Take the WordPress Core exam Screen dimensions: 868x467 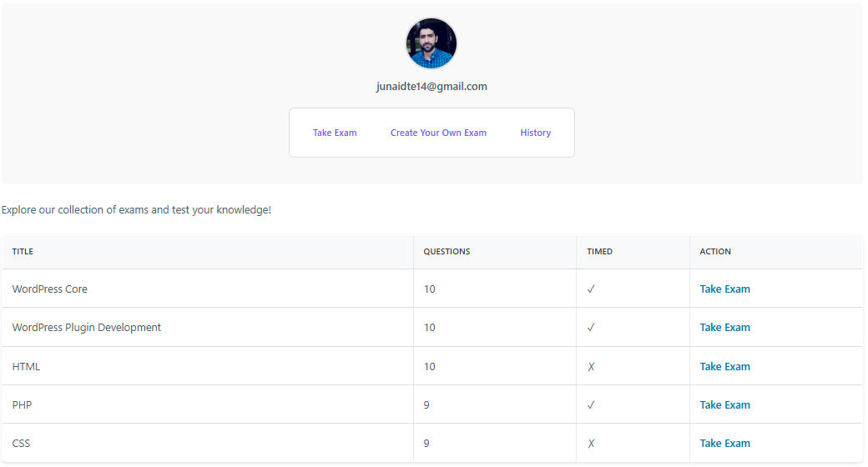pos(724,289)
